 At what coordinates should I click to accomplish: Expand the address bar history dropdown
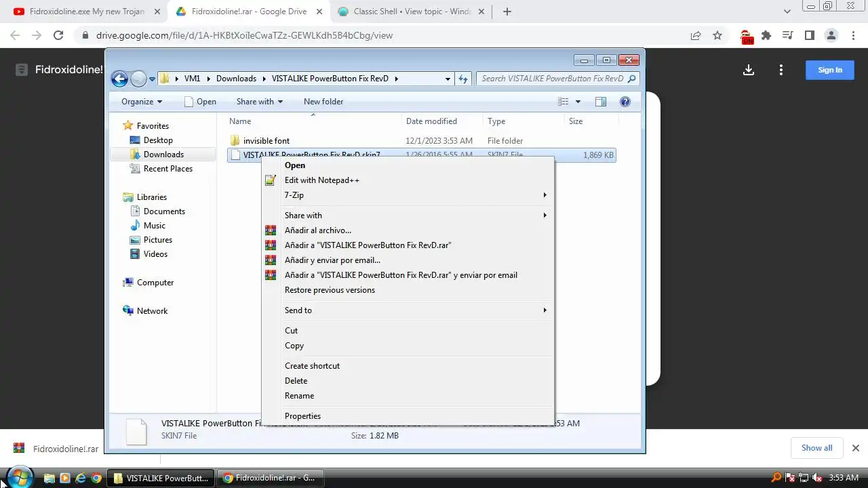[x=448, y=79]
